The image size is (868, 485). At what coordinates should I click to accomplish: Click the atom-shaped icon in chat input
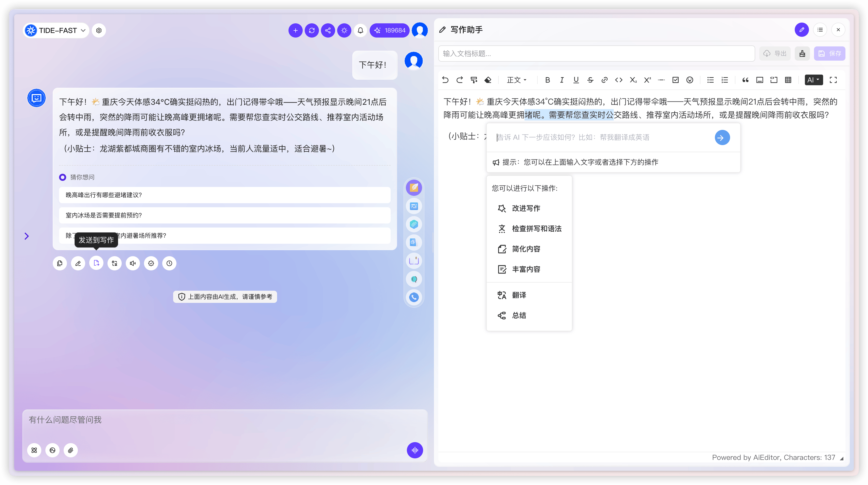34,450
